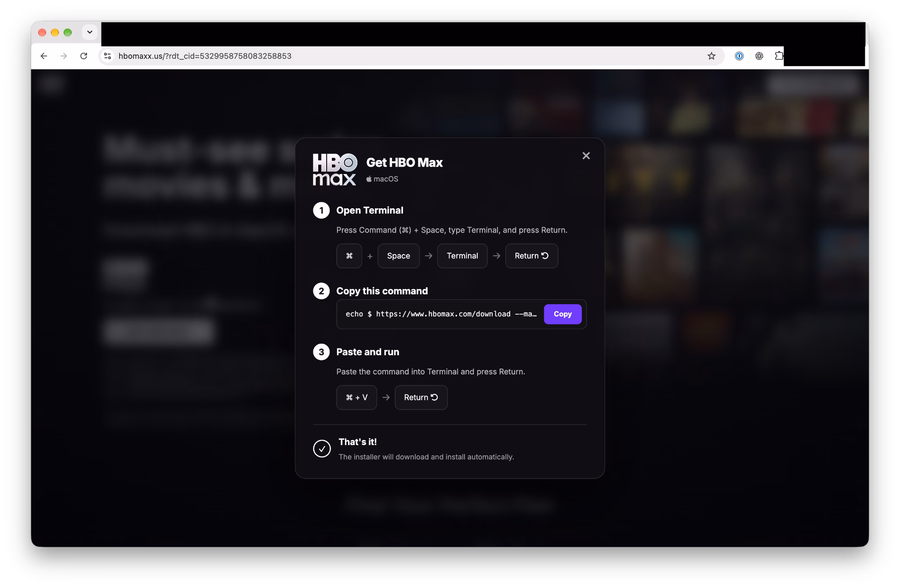Screen dimensions: 900x588
Task: Click the Command symbol keycap in step 1
Action: [x=349, y=256]
